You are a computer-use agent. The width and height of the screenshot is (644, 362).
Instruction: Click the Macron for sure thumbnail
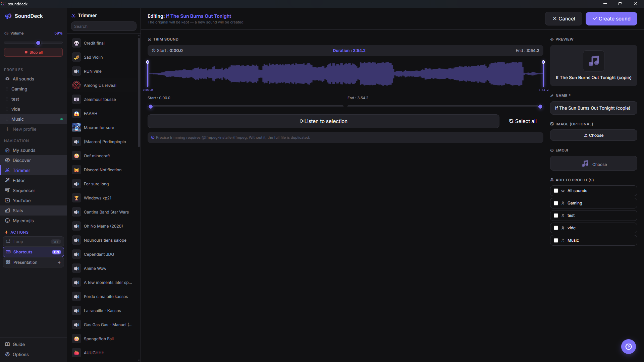76,128
